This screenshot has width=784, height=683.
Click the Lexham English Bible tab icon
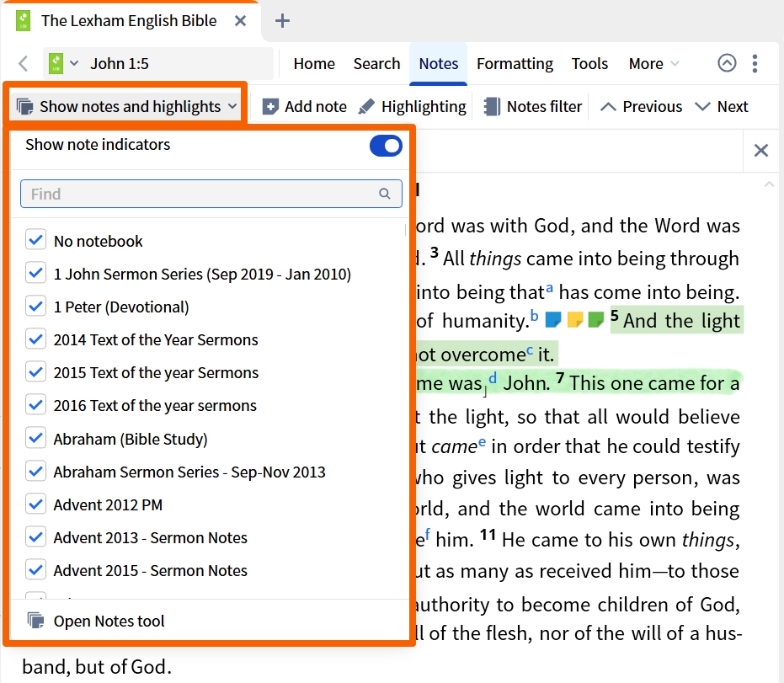tap(23, 21)
